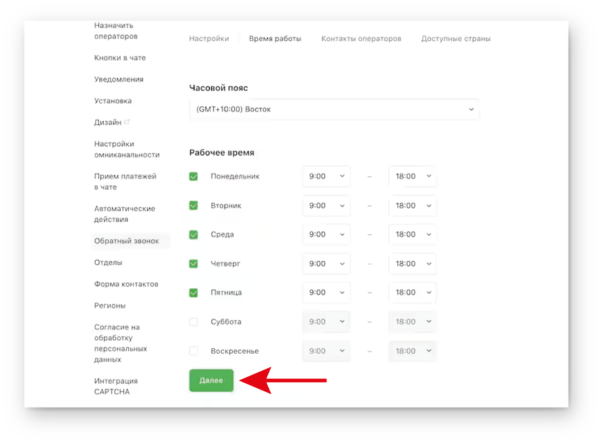Image resolution: width=600 pixels, height=443 pixels.
Task: Open Дизайн in the sidebar
Action: pos(108,122)
